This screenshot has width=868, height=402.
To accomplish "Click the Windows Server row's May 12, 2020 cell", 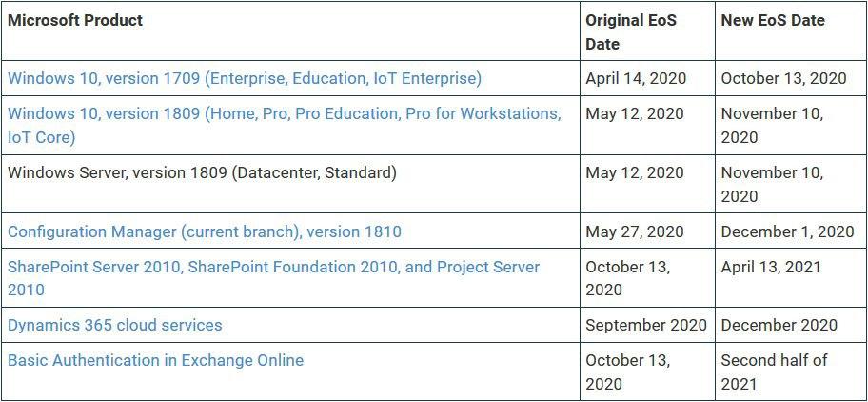I will [635, 172].
